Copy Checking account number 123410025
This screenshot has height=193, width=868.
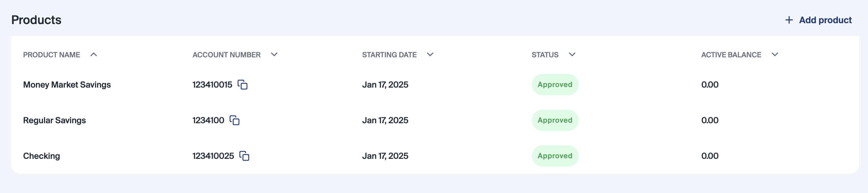click(x=244, y=156)
